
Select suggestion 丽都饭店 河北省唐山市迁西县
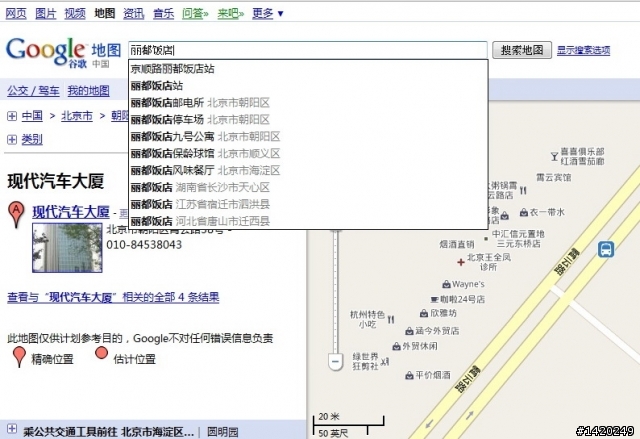(308, 221)
